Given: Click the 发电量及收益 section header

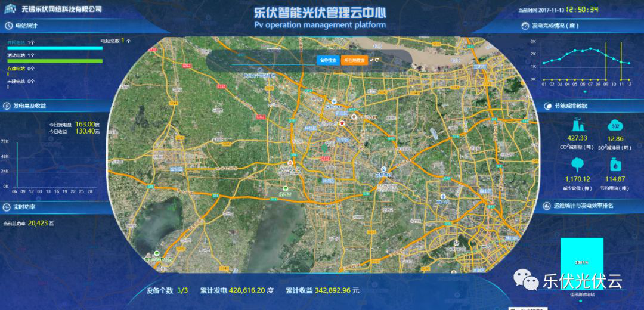Looking at the screenshot, I should click(x=30, y=106).
